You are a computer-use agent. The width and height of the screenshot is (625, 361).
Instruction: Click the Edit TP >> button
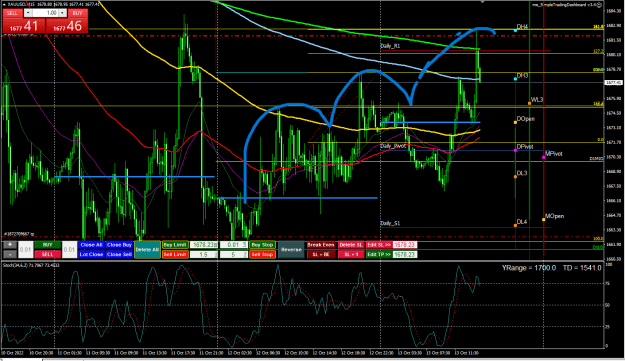tap(379, 254)
